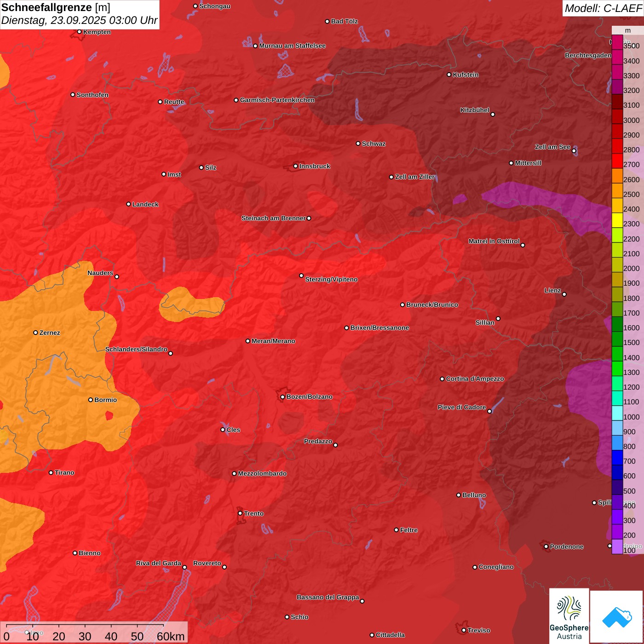The width and height of the screenshot is (644, 644).
Task: Click the 'Steinach am Brenner' label
Action: pyautogui.click(x=273, y=218)
